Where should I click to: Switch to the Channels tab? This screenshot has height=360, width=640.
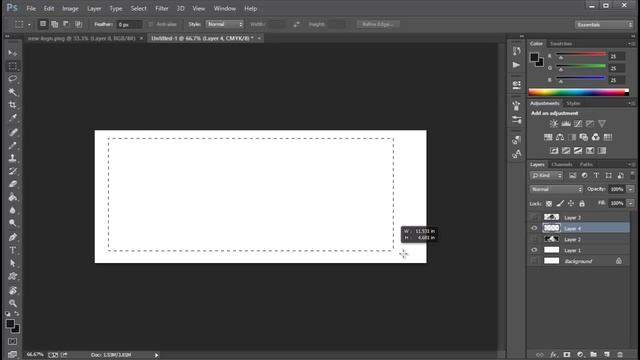click(562, 164)
